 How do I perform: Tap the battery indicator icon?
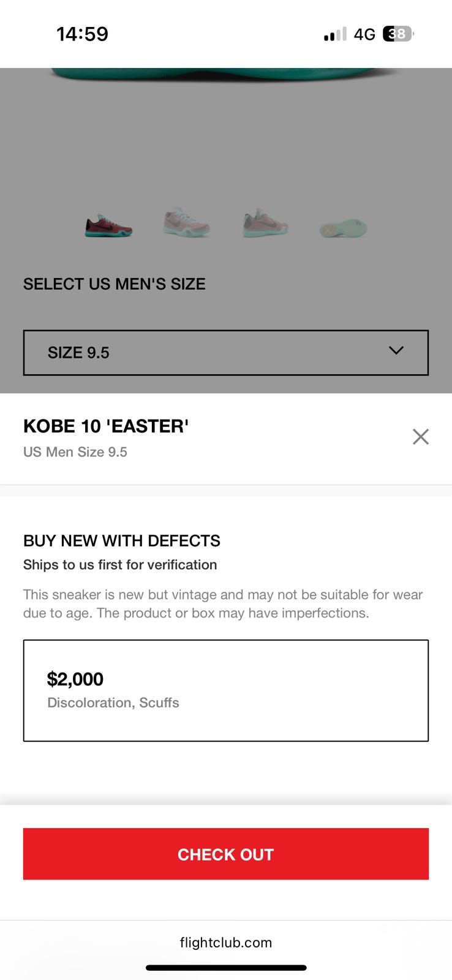(x=398, y=34)
